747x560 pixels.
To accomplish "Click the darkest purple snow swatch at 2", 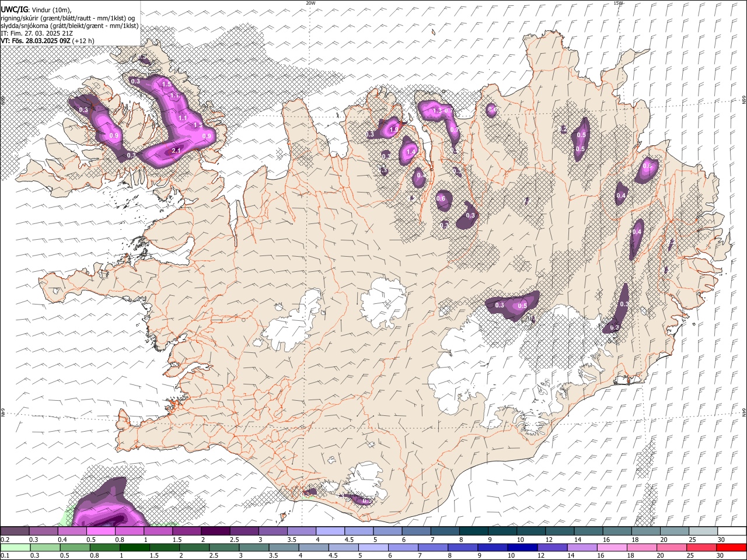I will tap(215, 531).
